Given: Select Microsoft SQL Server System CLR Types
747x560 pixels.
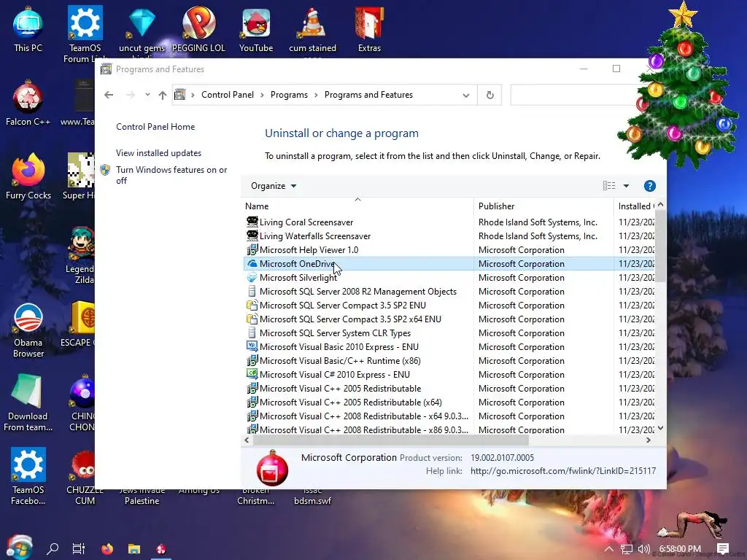Looking at the screenshot, I should [x=449, y=332].
